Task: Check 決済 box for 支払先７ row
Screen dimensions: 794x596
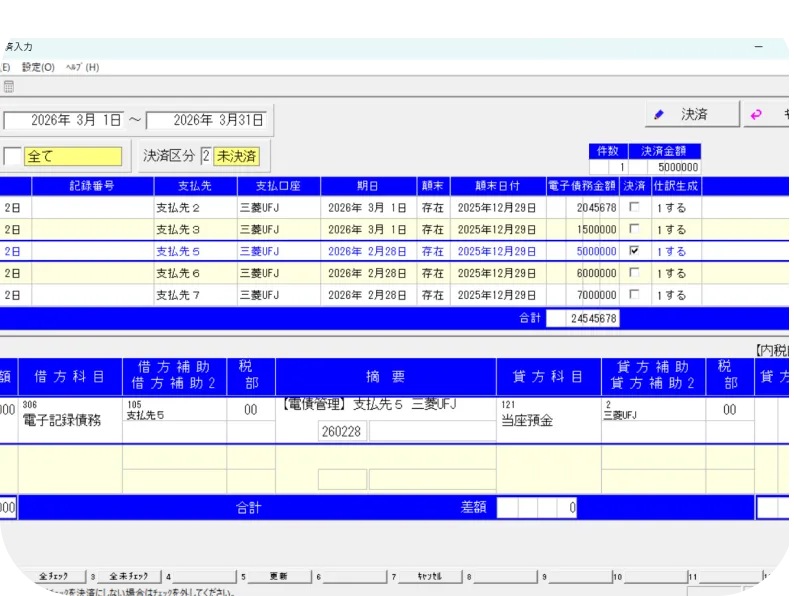Action: (633, 295)
